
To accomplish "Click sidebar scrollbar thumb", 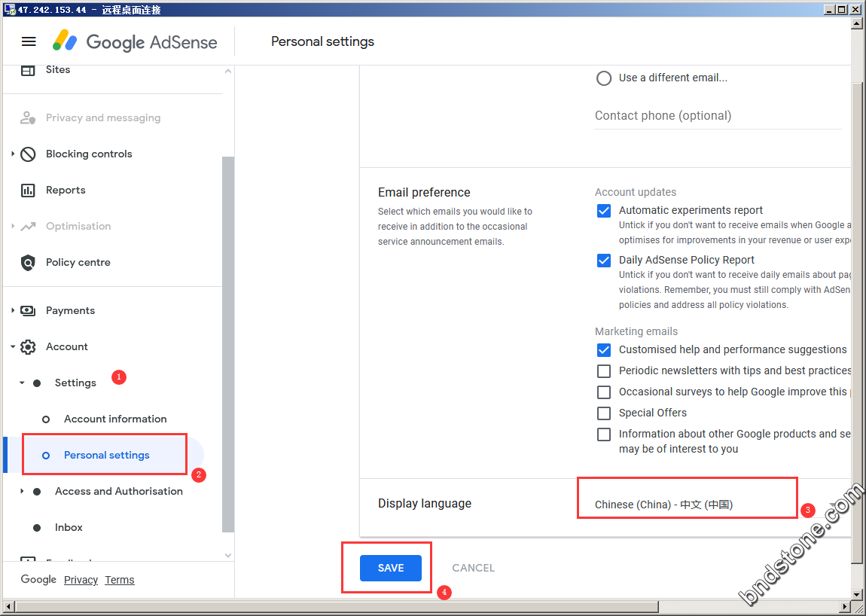I will 227,344.
